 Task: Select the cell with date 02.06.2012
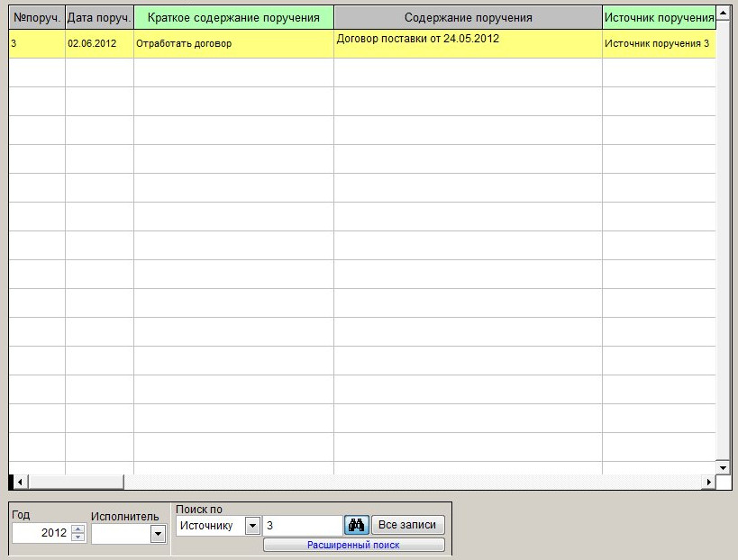click(x=99, y=44)
